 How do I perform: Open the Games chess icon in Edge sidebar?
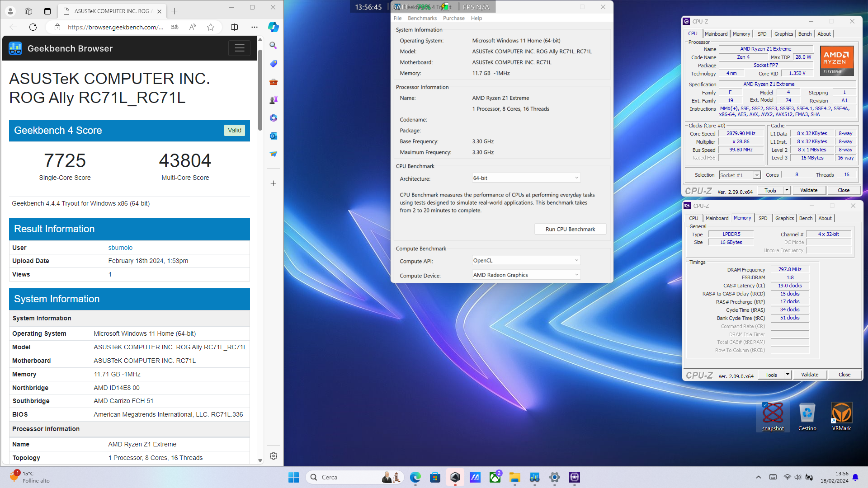[273, 100]
